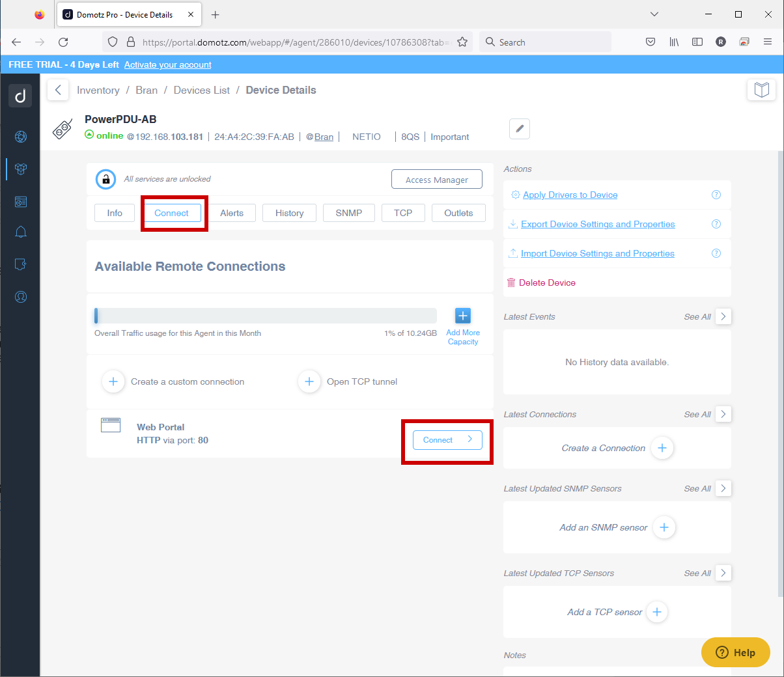Bookmark this page with the star icon
Image resolution: width=784 pixels, height=677 pixels.
462,42
